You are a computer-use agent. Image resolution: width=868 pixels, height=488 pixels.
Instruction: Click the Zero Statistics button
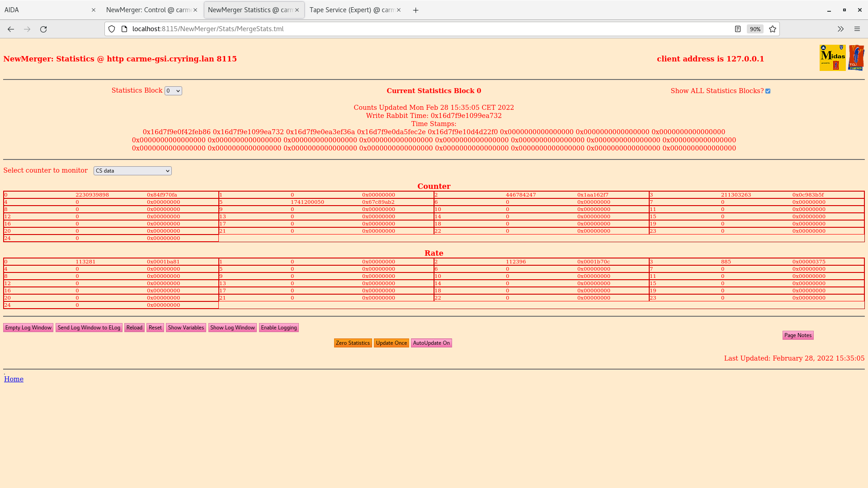pos(352,343)
